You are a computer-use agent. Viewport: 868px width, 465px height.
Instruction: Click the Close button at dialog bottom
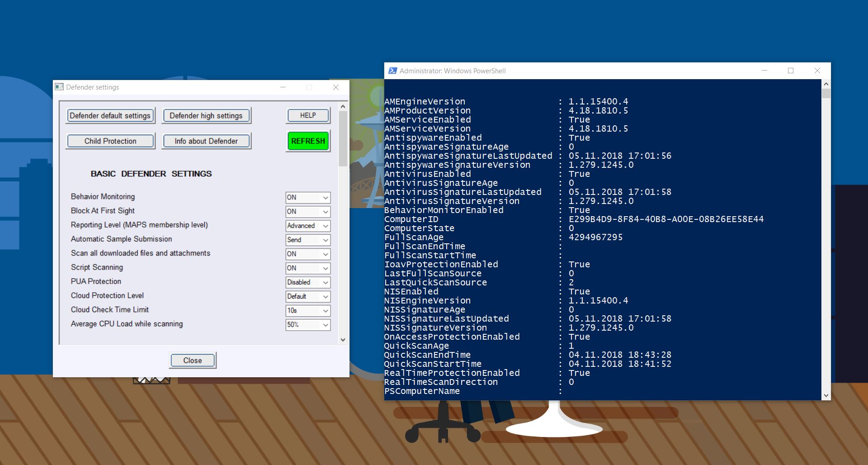193,361
